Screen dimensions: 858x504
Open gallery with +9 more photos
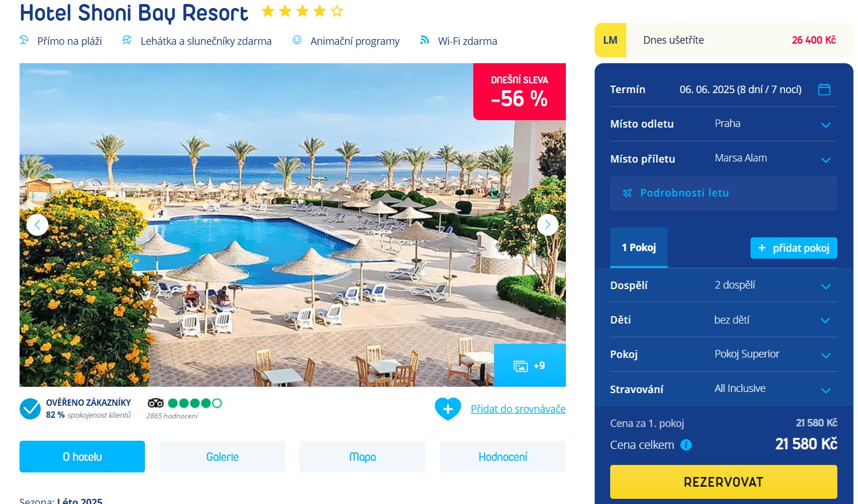click(530, 366)
